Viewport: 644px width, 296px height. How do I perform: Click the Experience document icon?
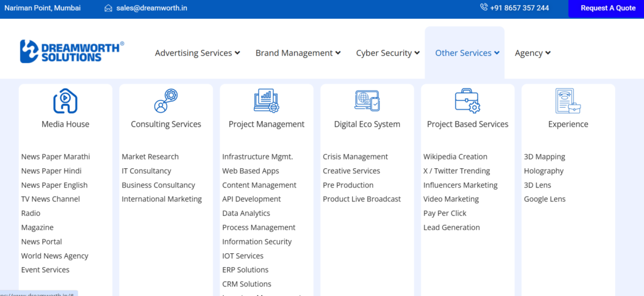click(x=568, y=101)
